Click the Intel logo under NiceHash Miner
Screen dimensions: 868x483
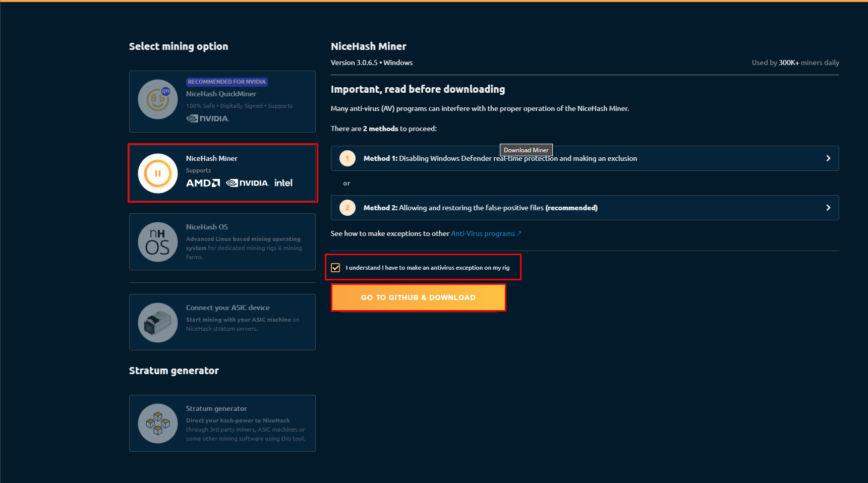(x=283, y=183)
